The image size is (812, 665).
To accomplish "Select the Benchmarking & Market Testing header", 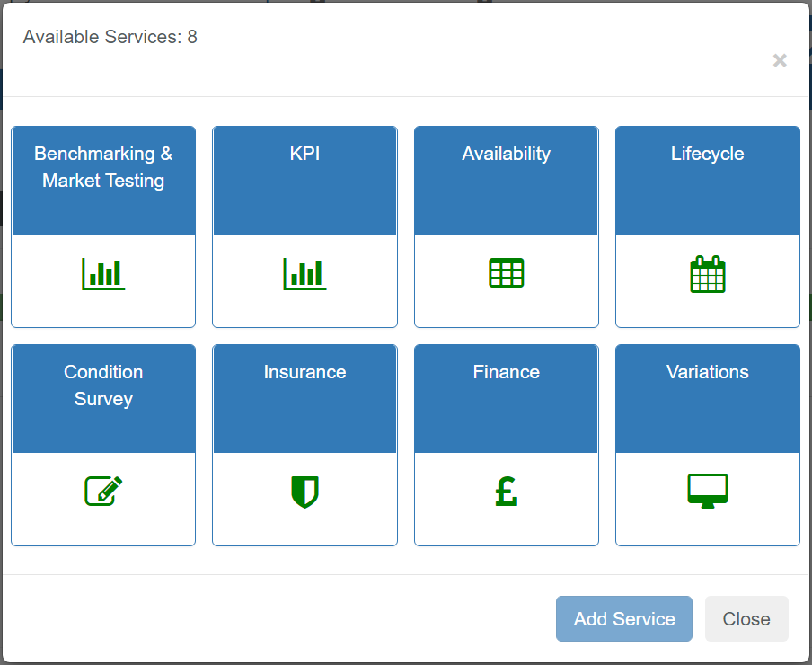I will 103,181.
